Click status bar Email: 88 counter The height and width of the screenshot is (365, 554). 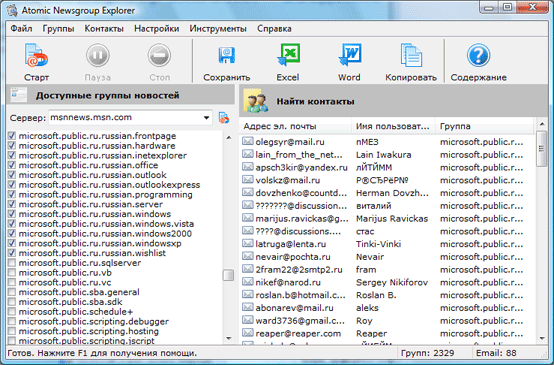[x=496, y=353]
